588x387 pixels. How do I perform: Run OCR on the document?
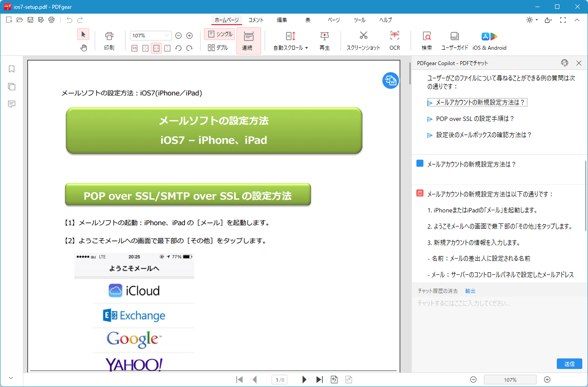tap(395, 41)
